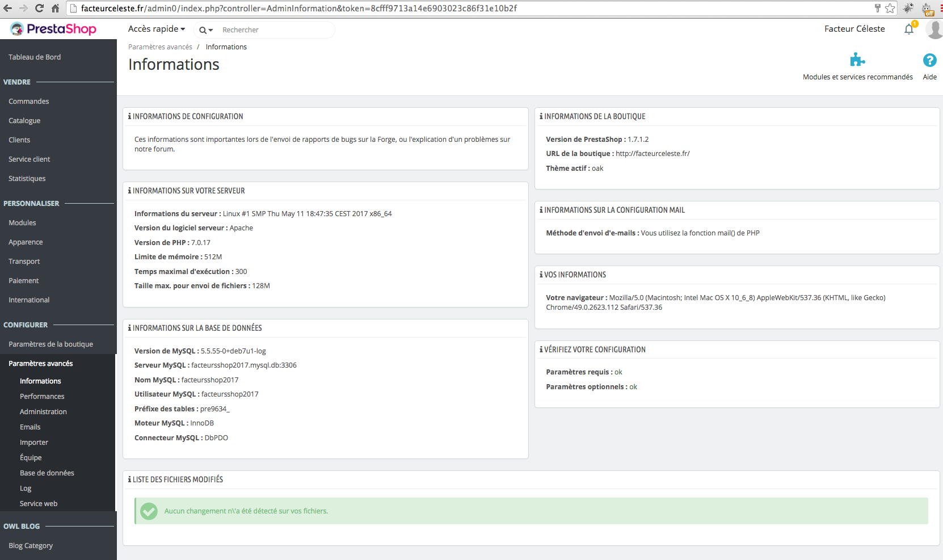Image resolution: width=943 pixels, height=560 pixels.
Task: Open the search scope magnifier dropdown
Action: (205, 30)
